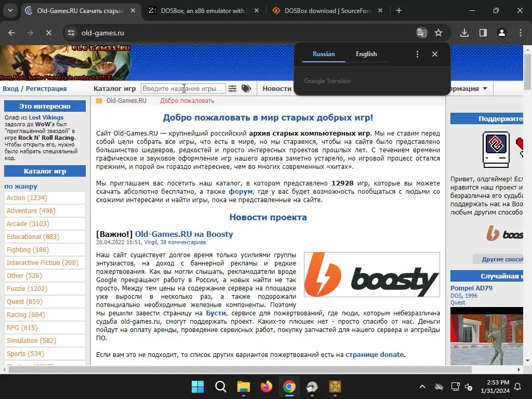Open Chrome downloads icon

point(464,33)
